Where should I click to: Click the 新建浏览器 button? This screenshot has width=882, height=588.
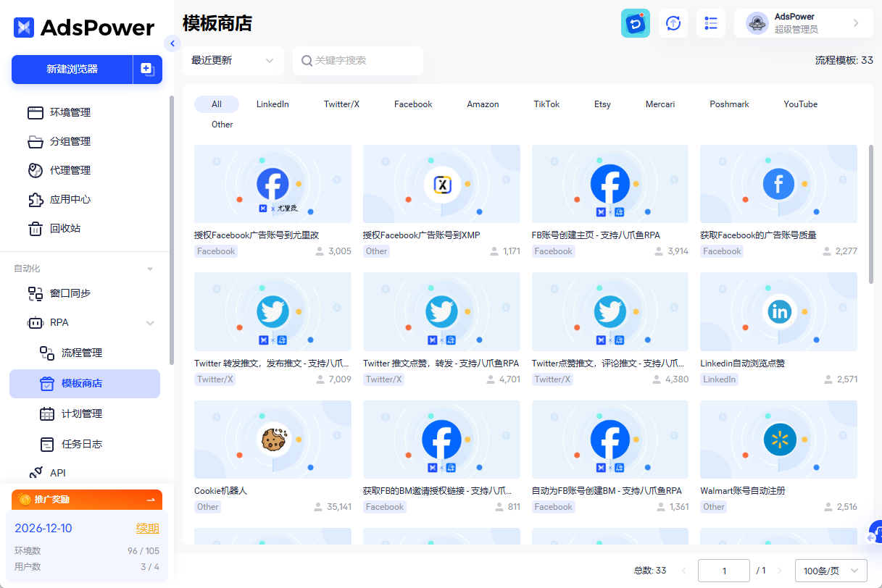coord(72,70)
